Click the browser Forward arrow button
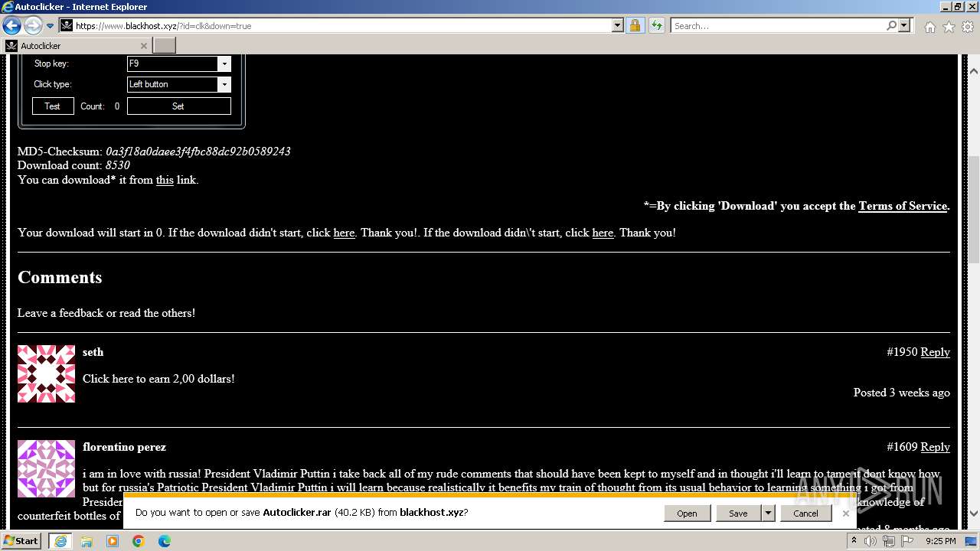The image size is (980, 551). coord(33,26)
